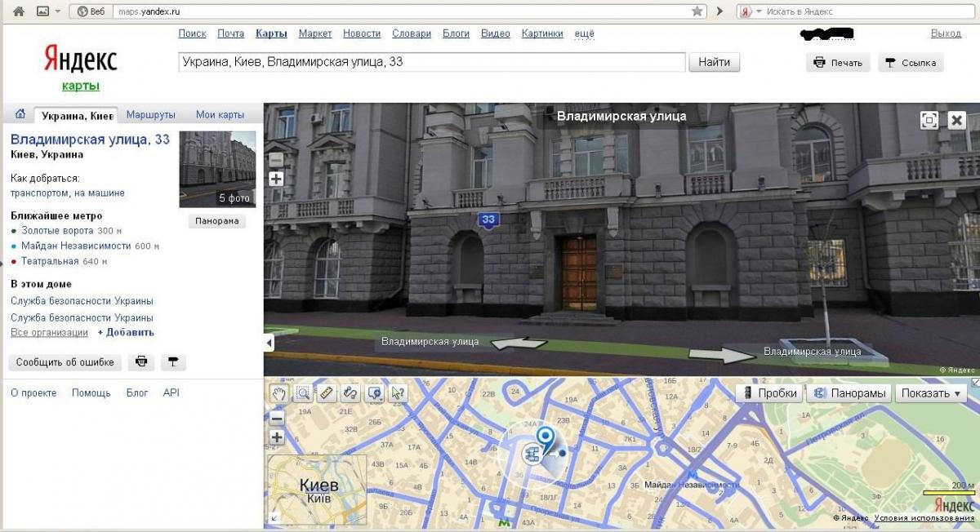Click the Печать print button

tap(839, 63)
